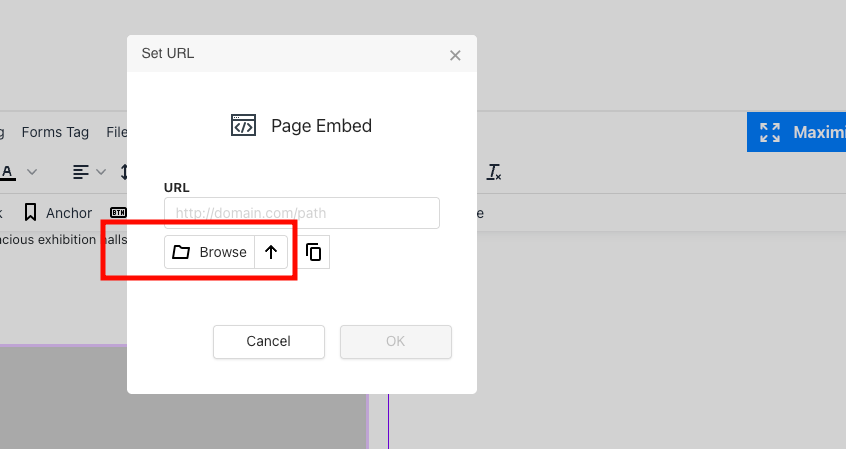Expand the text color dropdown arrow

(x=32, y=172)
